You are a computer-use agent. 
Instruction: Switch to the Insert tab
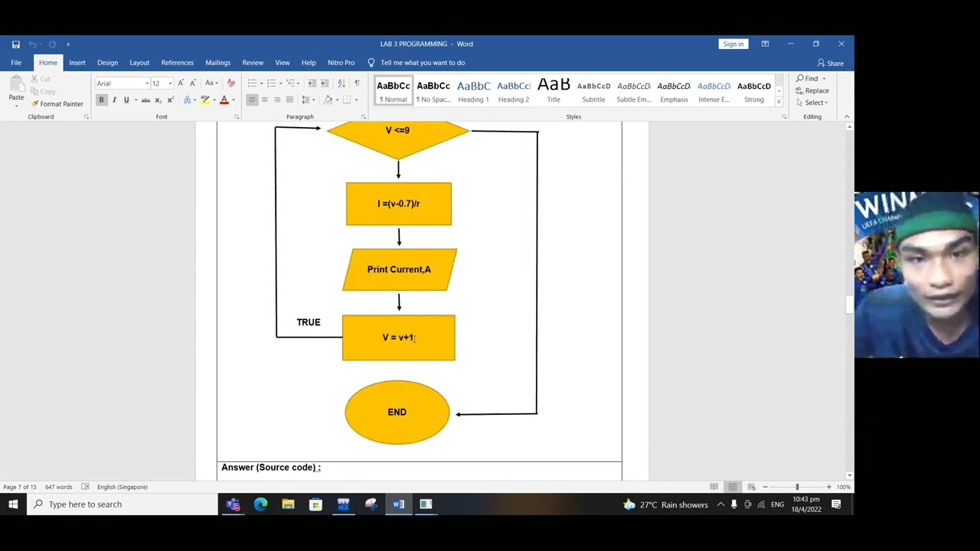[x=77, y=63]
